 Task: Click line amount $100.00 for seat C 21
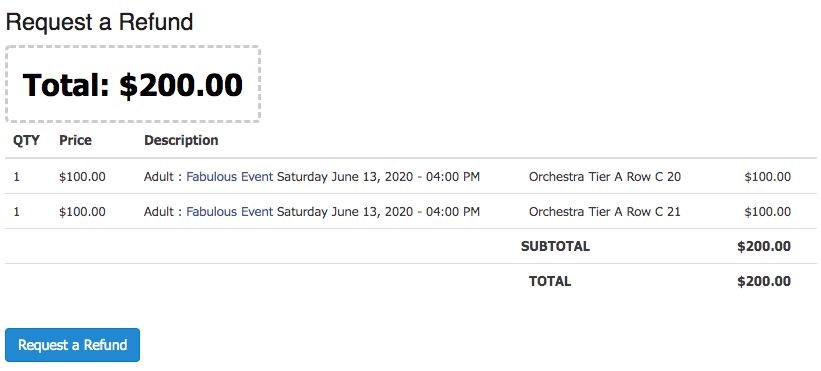(768, 212)
